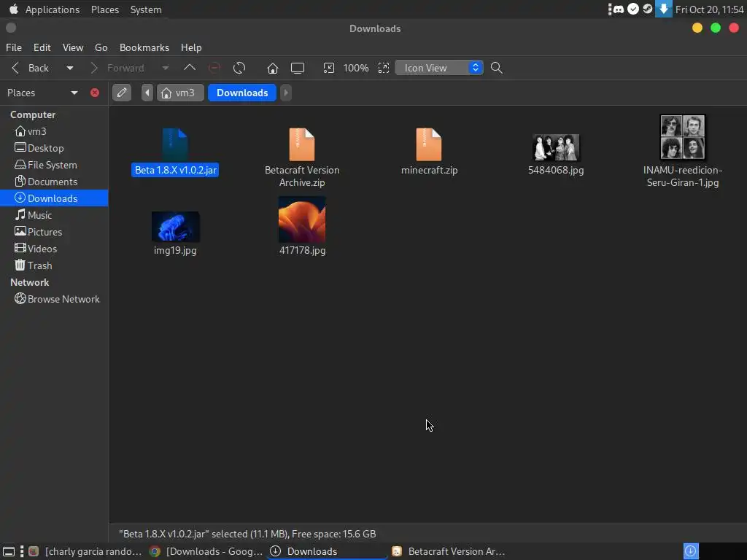Click the path bar right arrow
747x560 pixels.
point(286,93)
